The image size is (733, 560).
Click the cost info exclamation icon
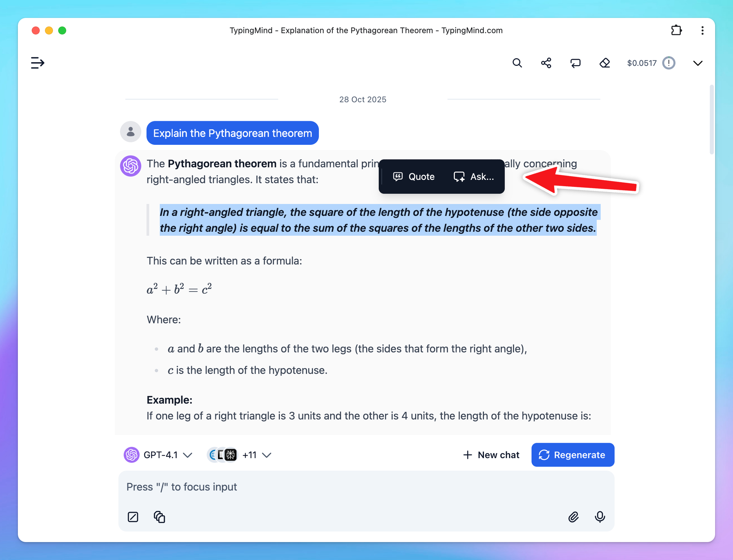[x=668, y=63]
